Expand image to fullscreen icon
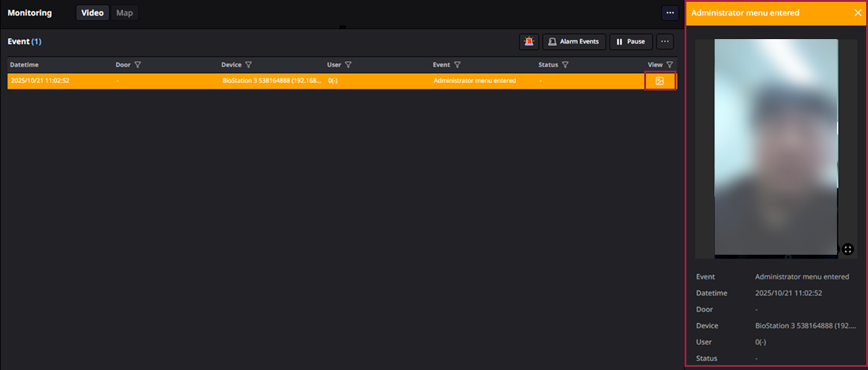Image resolution: width=868 pixels, height=370 pixels. (848, 249)
